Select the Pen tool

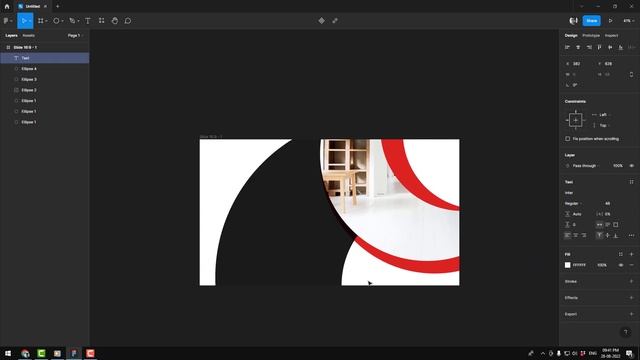point(72,21)
